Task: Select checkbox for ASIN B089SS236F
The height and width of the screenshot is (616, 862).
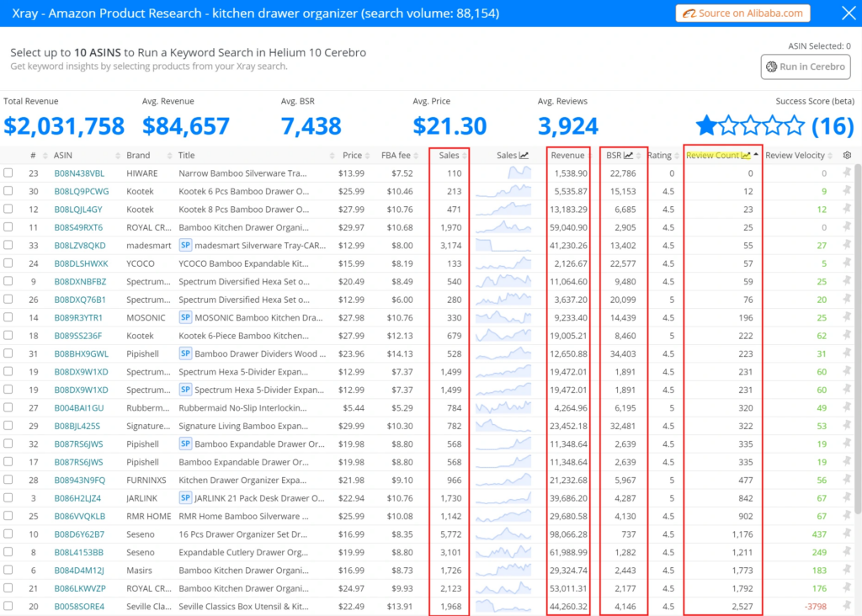Action: click(8, 335)
